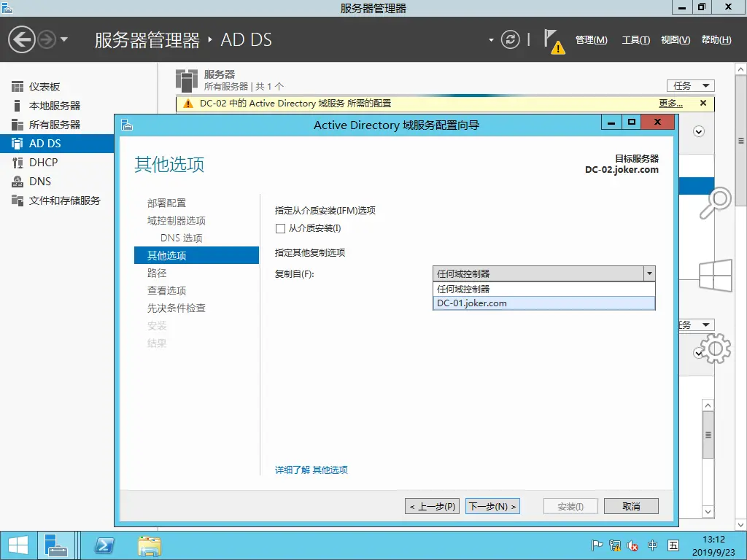Maximize the AD DS configuration wizard window
This screenshot has width=747, height=560.
[x=631, y=122]
